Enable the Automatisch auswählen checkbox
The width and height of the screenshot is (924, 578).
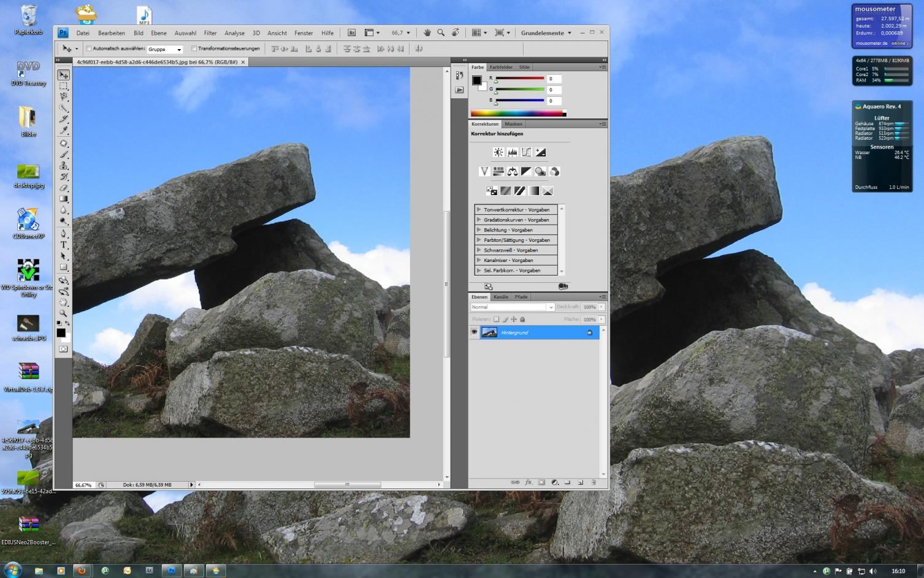pyautogui.click(x=89, y=48)
